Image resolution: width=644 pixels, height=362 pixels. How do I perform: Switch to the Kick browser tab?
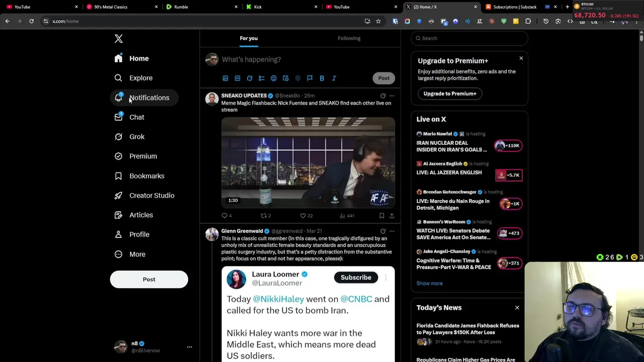click(282, 7)
